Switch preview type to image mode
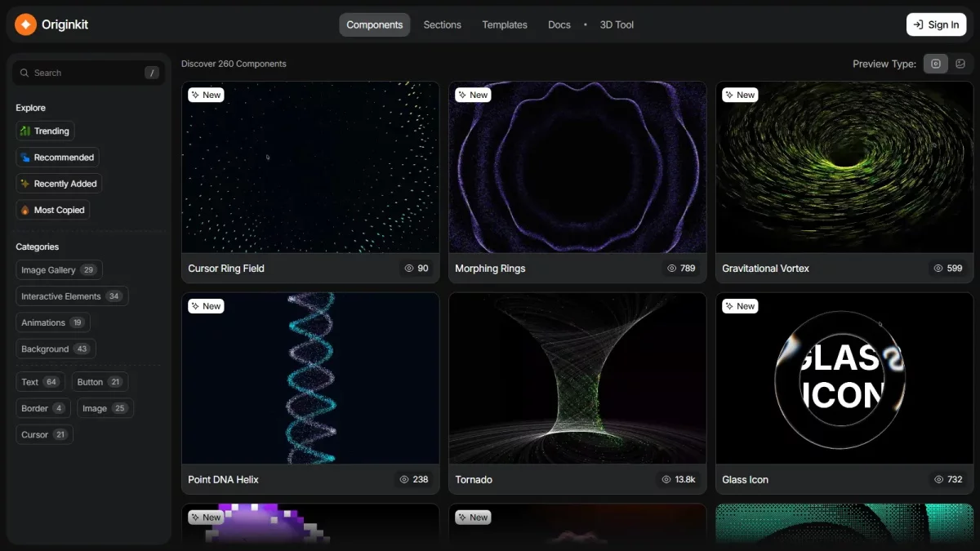This screenshot has width=980, height=551. click(960, 64)
